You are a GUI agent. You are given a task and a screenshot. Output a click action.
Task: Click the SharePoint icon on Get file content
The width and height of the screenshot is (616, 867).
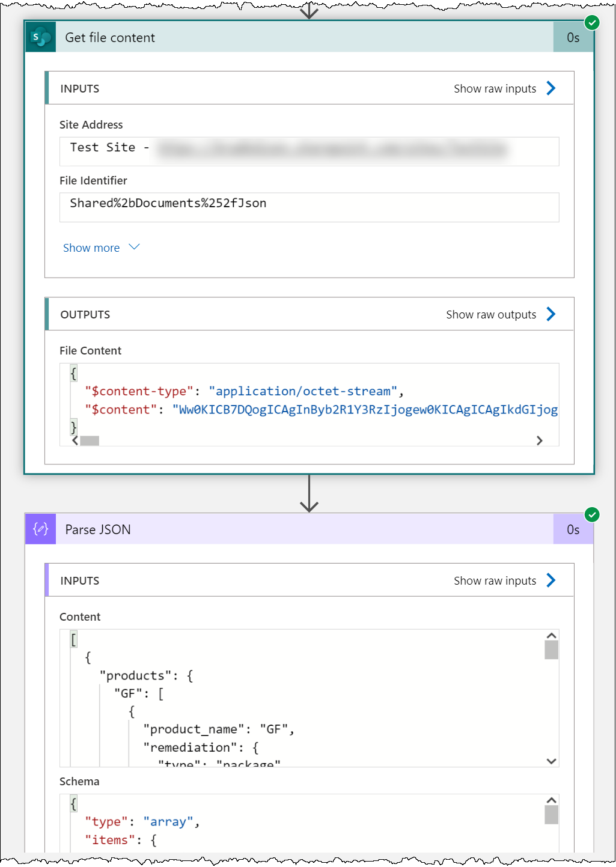pyautogui.click(x=41, y=38)
